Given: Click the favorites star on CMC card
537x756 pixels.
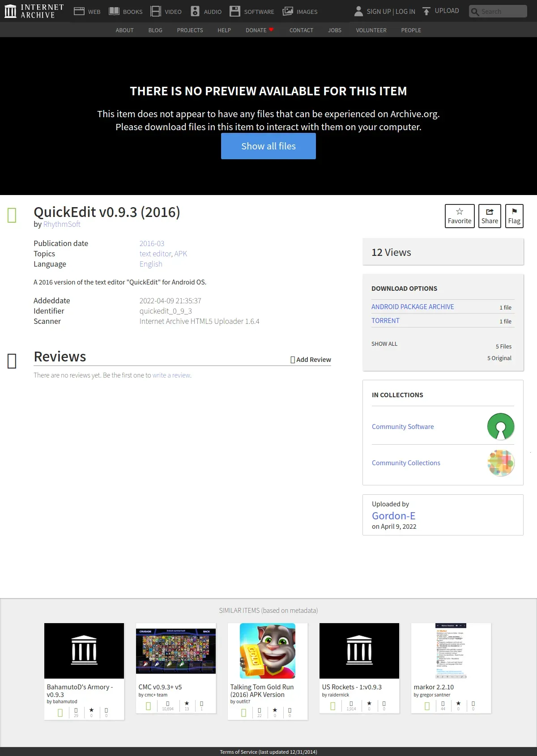Looking at the screenshot, I should [187, 704].
